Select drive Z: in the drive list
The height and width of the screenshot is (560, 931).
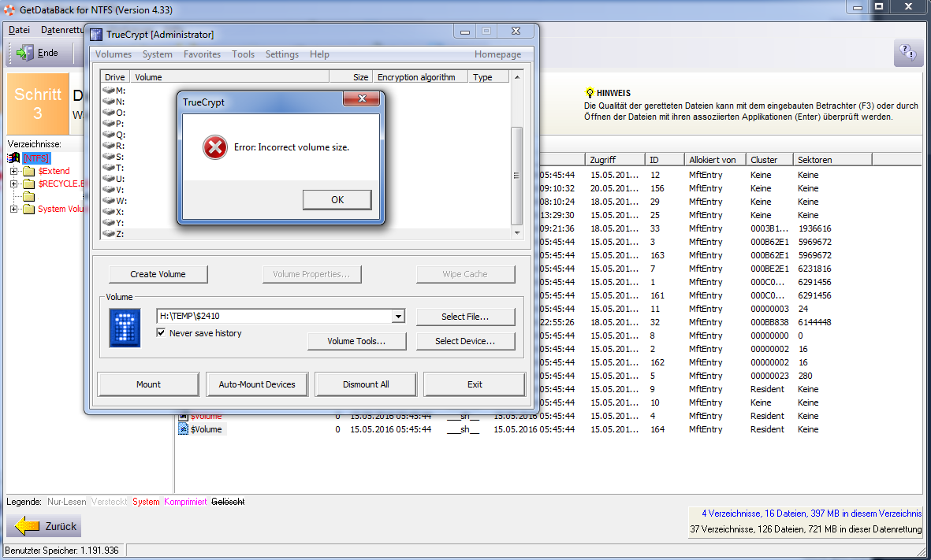[114, 234]
